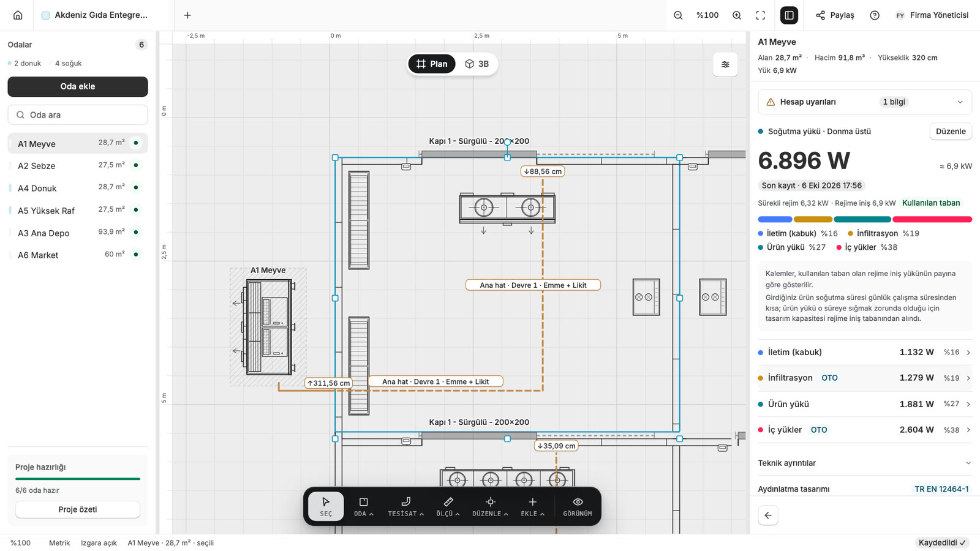
Task: Go to the home screen icon
Action: tap(18, 15)
